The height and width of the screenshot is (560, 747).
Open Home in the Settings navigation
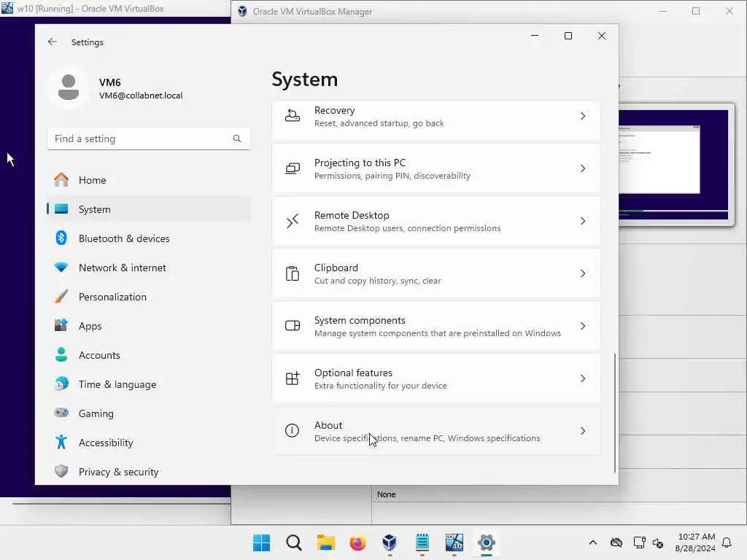149,180
